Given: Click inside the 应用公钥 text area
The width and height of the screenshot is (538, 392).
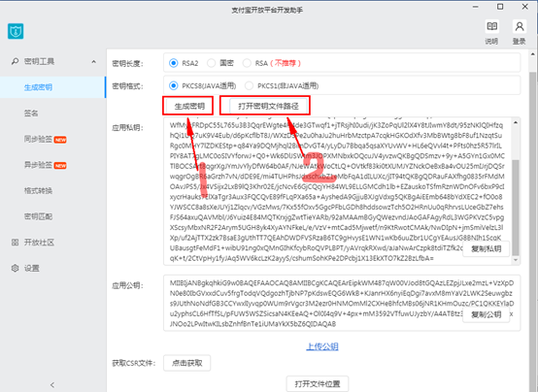Looking at the screenshot, I should (342, 303).
